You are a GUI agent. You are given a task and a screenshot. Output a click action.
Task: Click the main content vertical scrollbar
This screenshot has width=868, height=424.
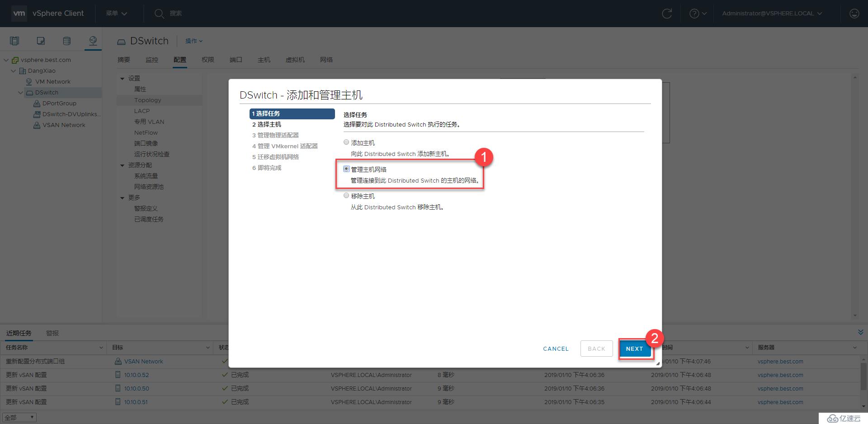854,196
